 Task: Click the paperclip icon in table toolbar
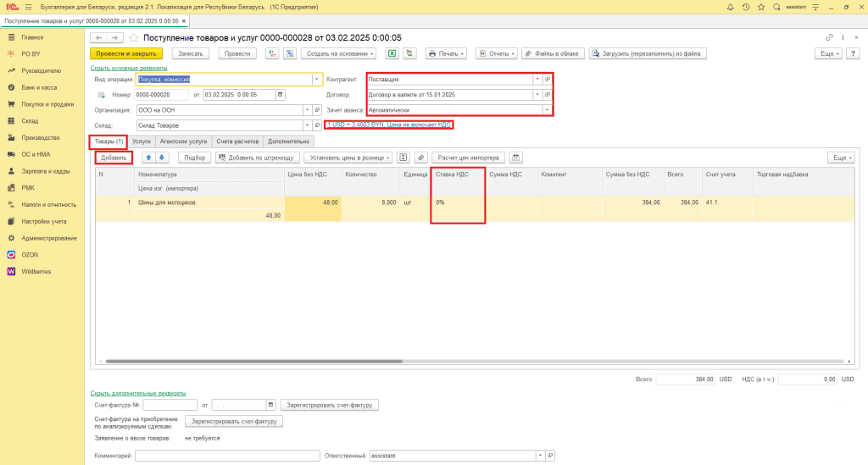(x=421, y=158)
